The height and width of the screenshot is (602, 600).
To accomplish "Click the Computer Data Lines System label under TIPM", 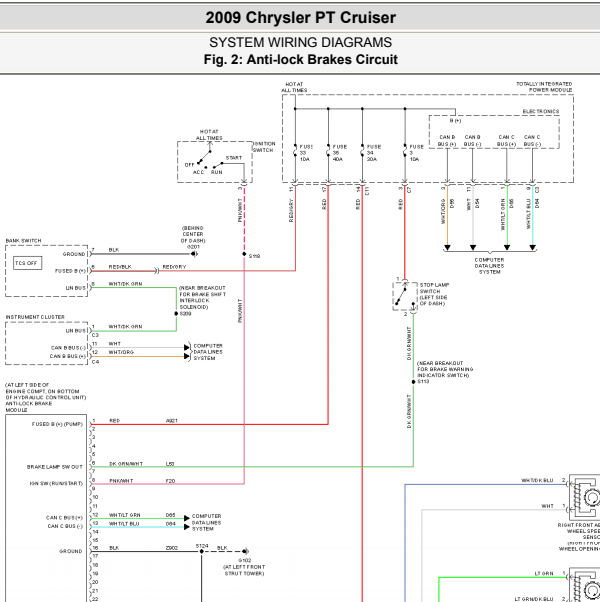I will click(x=489, y=266).
